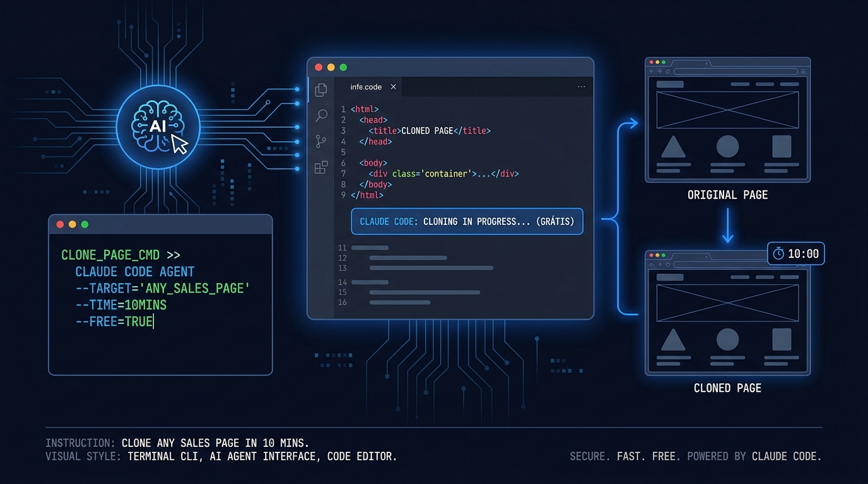Open the Extensions blocks icon in editor sidebar
The image size is (868, 484).
(321, 167)
